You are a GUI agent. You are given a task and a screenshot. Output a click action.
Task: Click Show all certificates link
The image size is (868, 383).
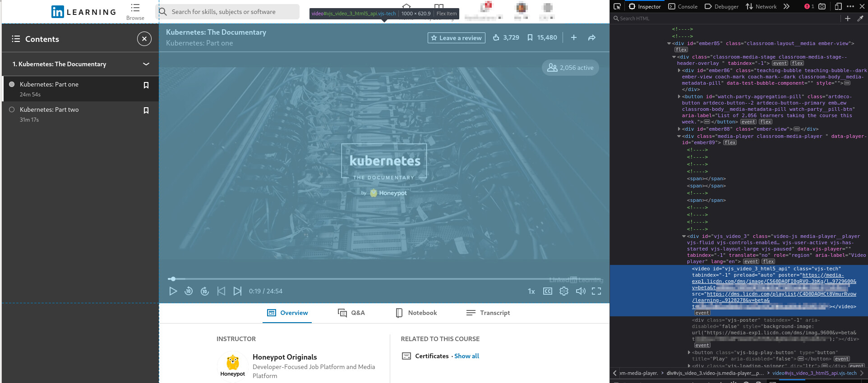[x=466, y=356]
